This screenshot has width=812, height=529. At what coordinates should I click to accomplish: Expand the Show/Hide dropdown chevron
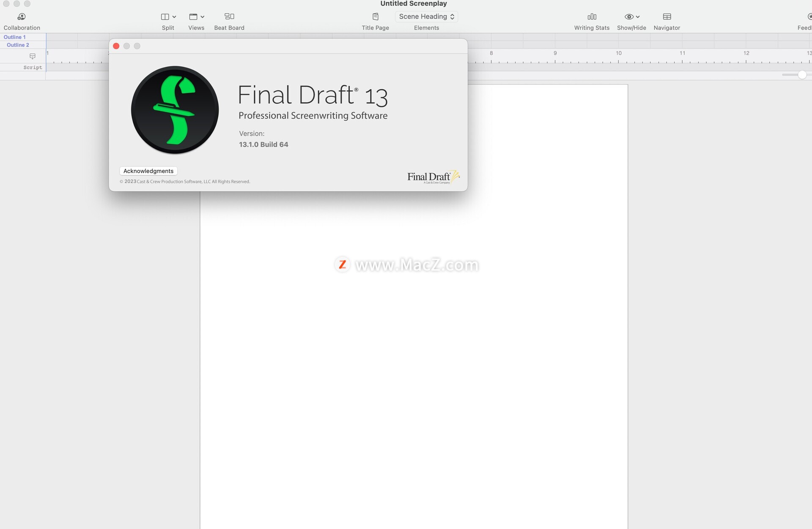[x=638, y=17]
